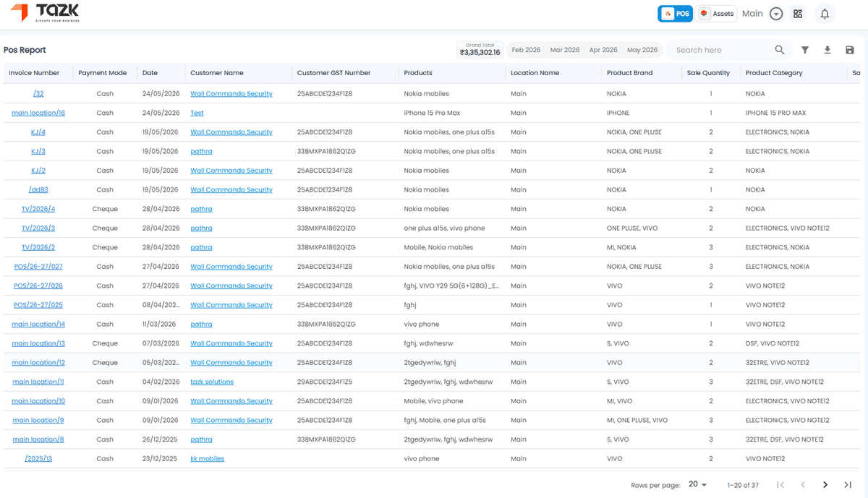The height and width of the screenshot is (498, 868).
Task: Open invoice TV/2026/2
Action: (38, 247)
